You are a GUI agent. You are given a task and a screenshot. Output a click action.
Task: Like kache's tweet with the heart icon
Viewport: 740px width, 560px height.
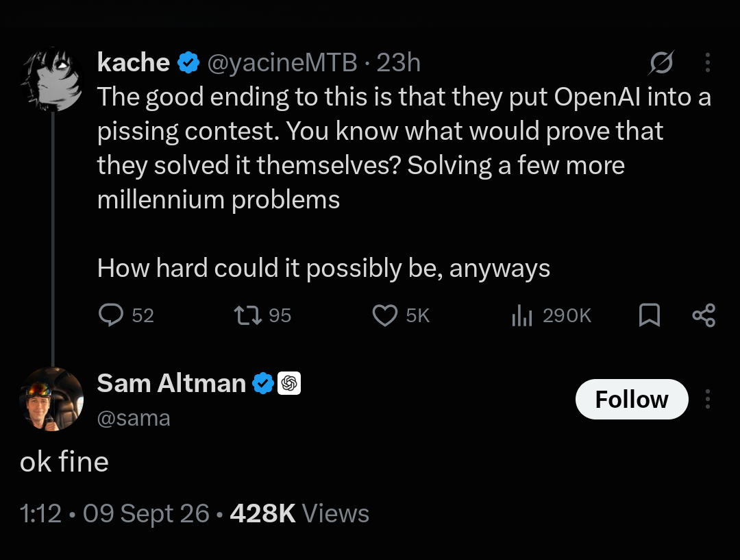385,315
